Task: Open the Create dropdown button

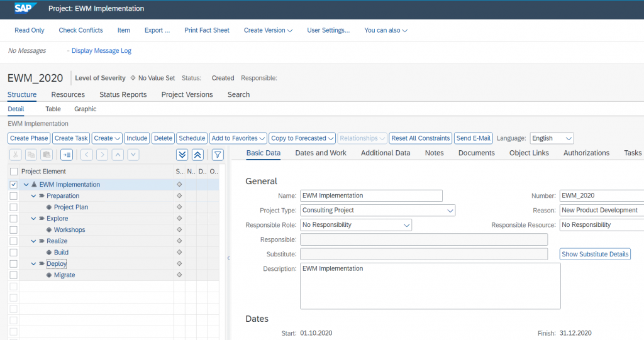Action: [107, 138]
